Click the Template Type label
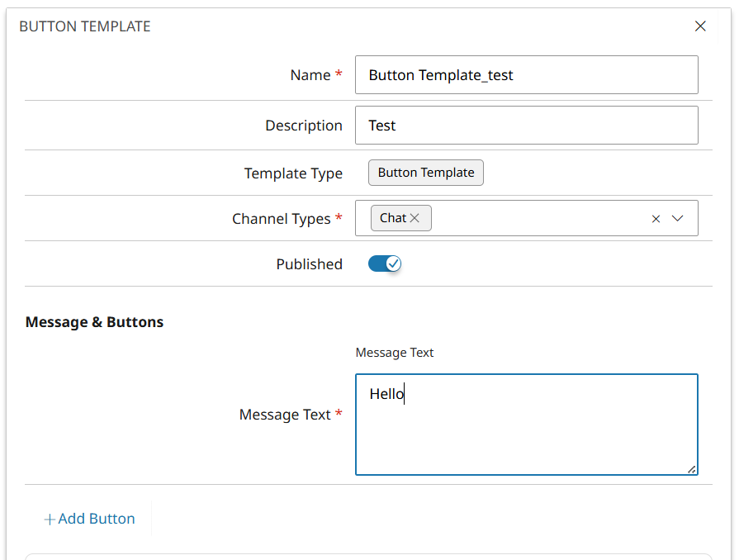The height and width of the screenshot is (560, 739). (x=293, y=173)
